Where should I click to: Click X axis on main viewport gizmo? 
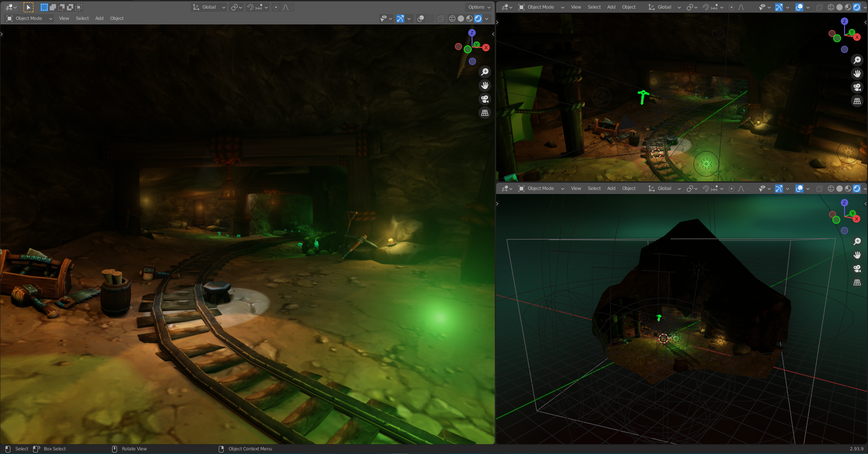click(486, 47)
